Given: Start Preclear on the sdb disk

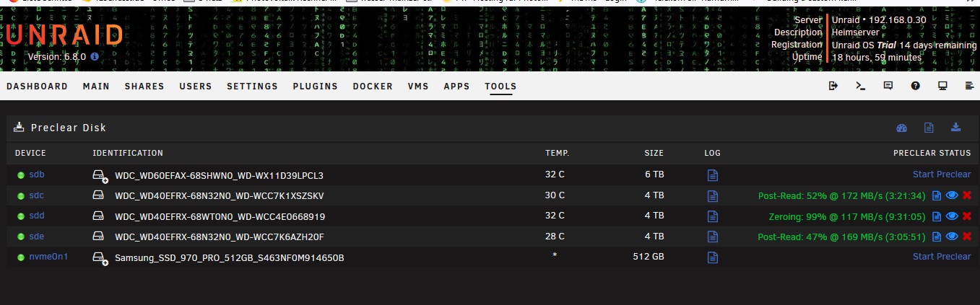Looking at the screenshot, I should [x=942, y=174].
